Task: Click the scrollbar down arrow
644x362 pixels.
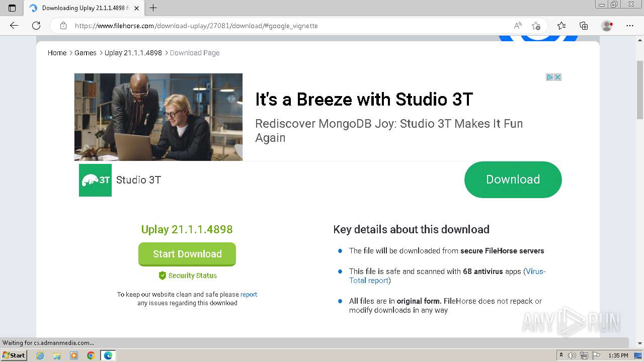Action: (640, 343)
